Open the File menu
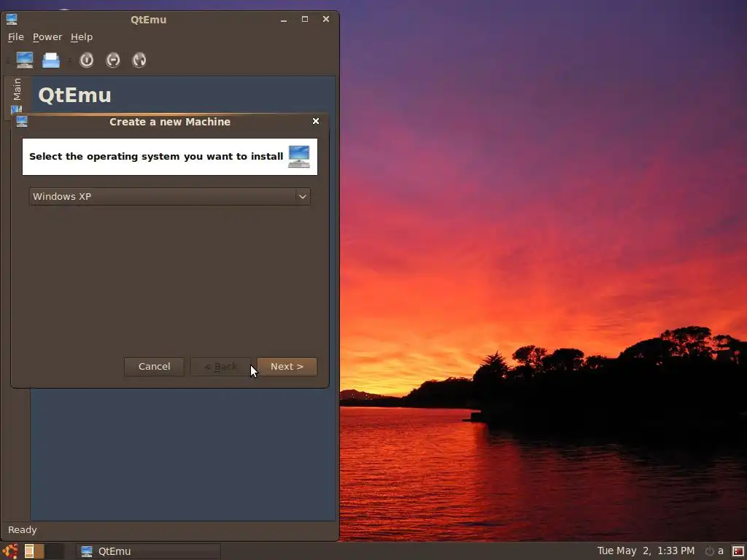Screen dimensions: 747x560 coord(16,36)
